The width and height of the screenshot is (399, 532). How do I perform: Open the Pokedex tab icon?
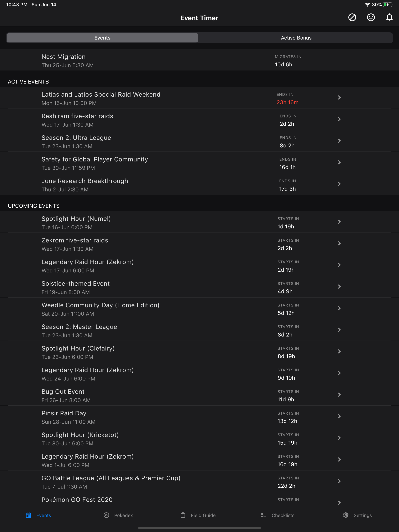[x=106, y=515]
